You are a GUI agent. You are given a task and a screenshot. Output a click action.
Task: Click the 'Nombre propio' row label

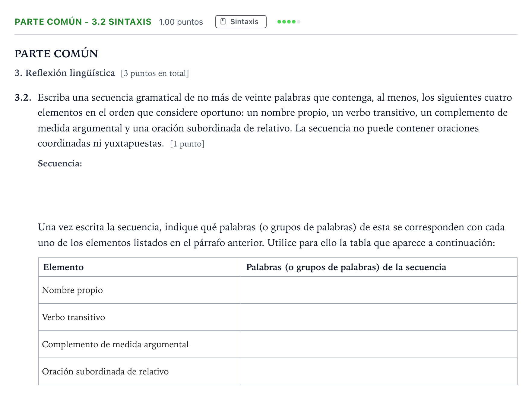(x=72, y=290)
